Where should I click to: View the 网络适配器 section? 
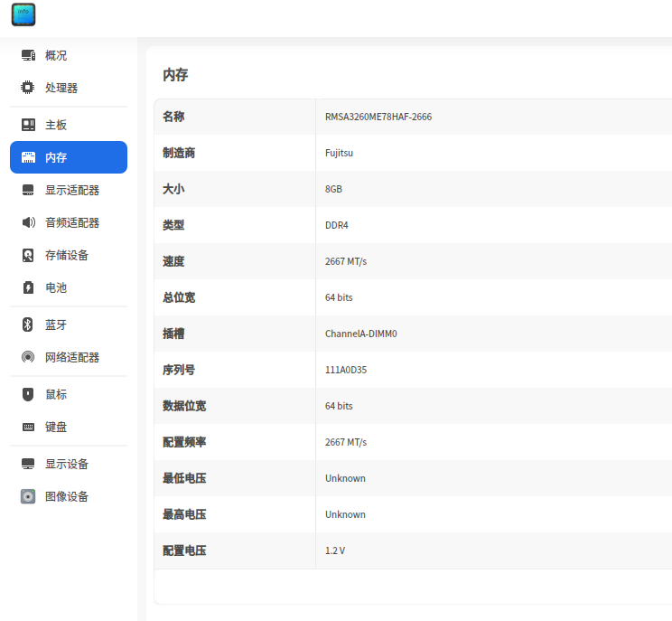coord(69,357)
